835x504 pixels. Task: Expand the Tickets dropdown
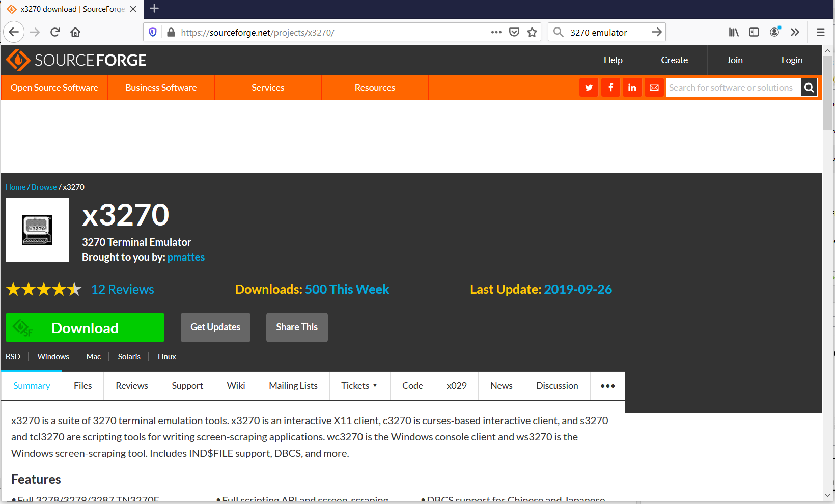(359, 386)
